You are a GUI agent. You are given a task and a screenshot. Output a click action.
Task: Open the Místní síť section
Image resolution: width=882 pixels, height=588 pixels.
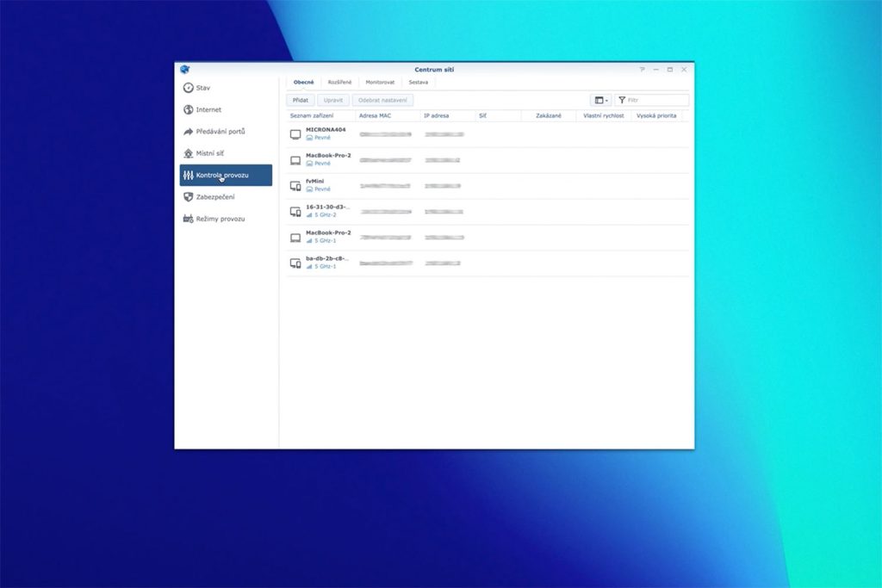203,153
